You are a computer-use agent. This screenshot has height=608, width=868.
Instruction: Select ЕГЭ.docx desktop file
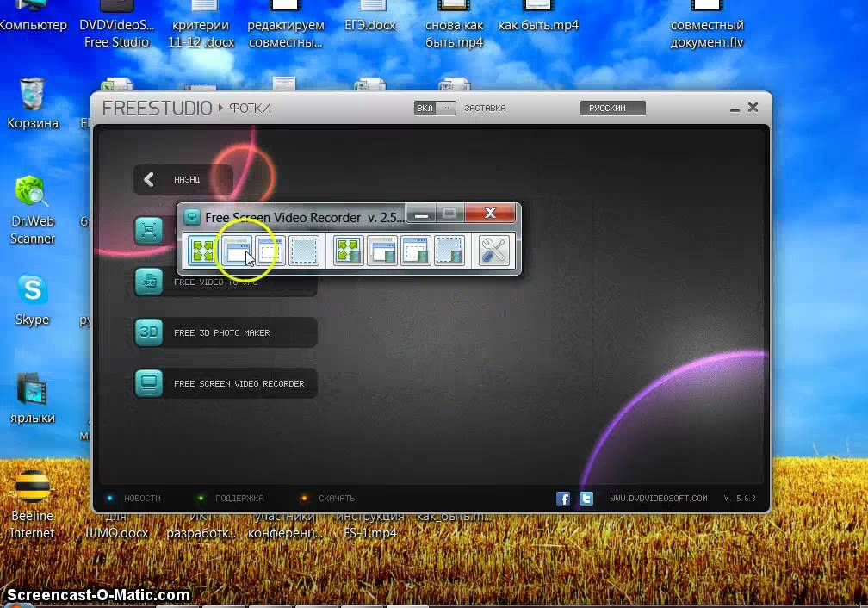(x=370, y=16)
